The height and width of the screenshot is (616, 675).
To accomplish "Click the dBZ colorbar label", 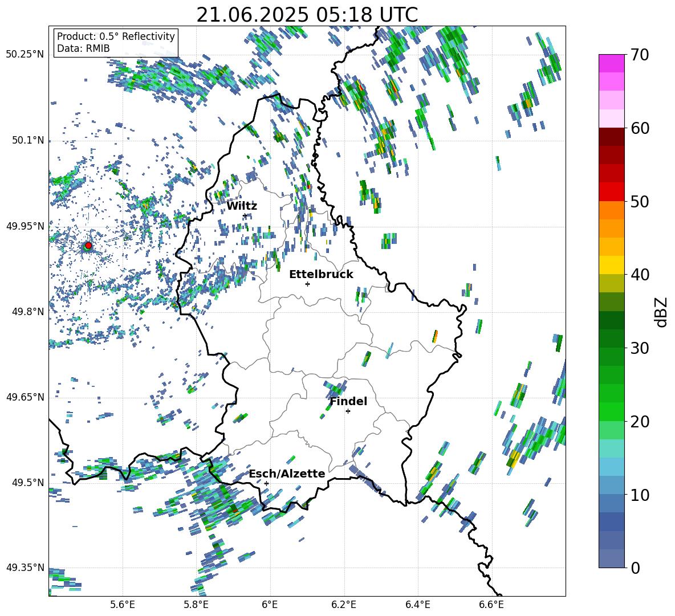I will [661, 312].
